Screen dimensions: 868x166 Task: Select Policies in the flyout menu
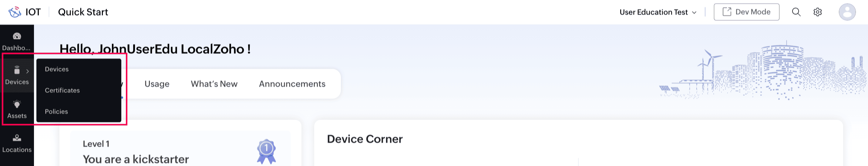tap(56, 112)
